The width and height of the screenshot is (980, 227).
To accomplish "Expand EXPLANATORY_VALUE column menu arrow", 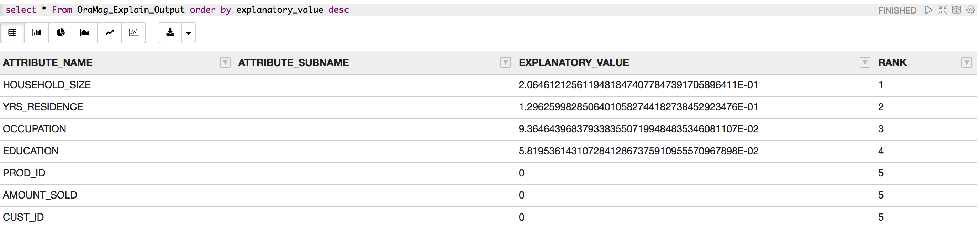I will click(865, 62).
